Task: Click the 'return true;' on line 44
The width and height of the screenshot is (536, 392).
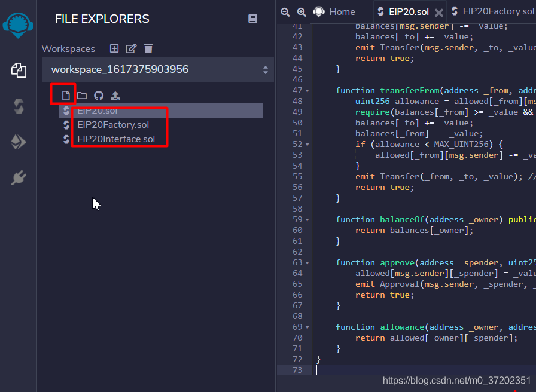Action: [385, 59]
